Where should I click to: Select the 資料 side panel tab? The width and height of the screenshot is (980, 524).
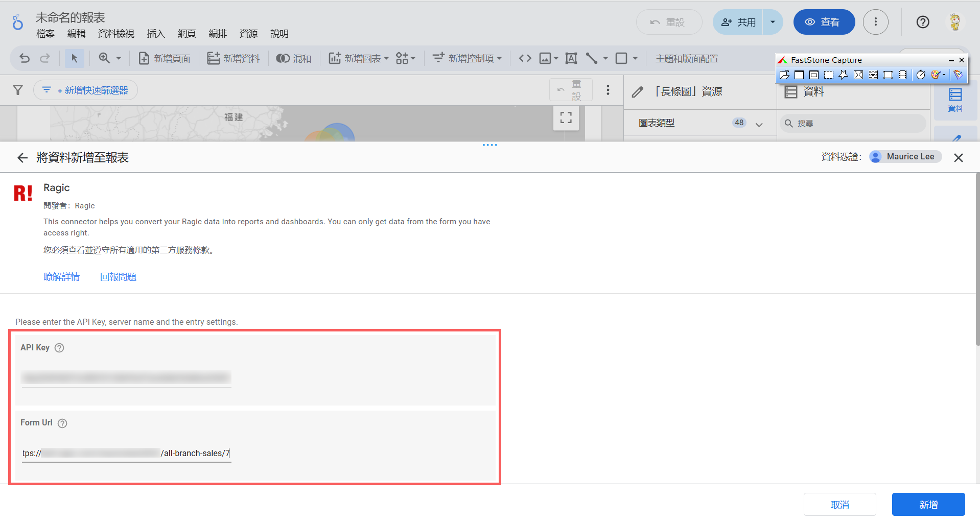point(955,100)
